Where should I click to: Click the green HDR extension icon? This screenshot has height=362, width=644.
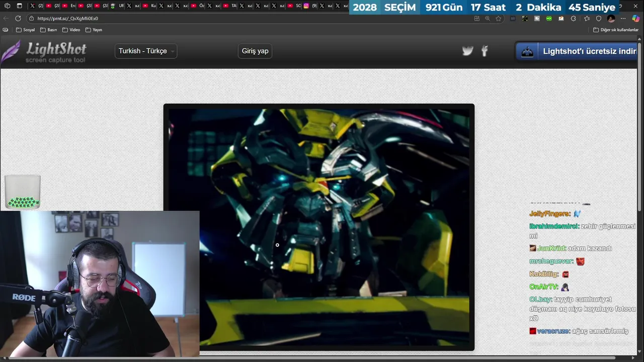549,19
